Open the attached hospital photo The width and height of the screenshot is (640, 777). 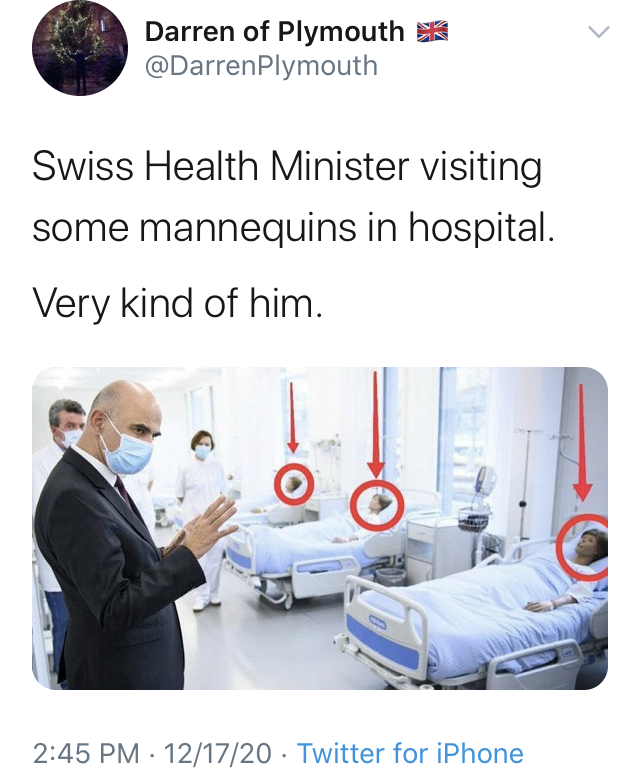click(320, 528)
